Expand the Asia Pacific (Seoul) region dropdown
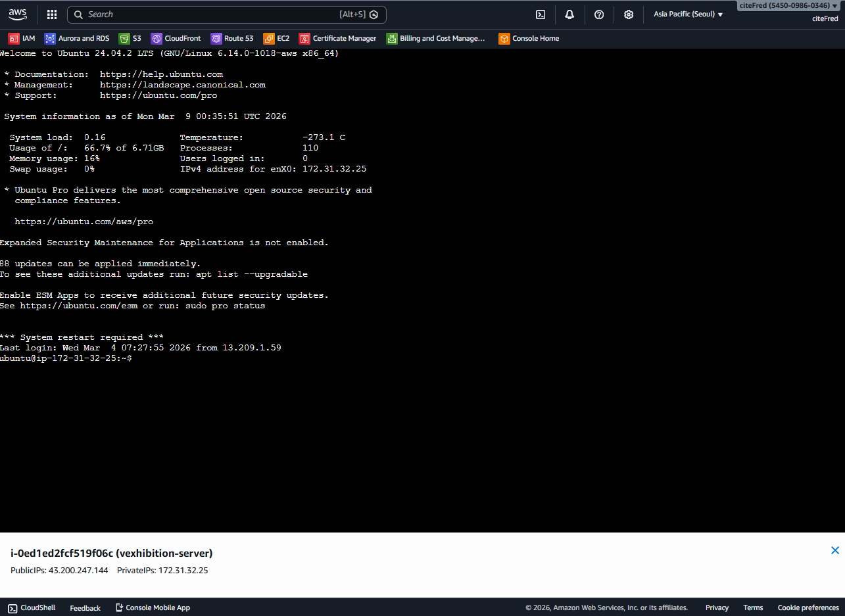Screen dimensions: 845x616 pos(688,14)
